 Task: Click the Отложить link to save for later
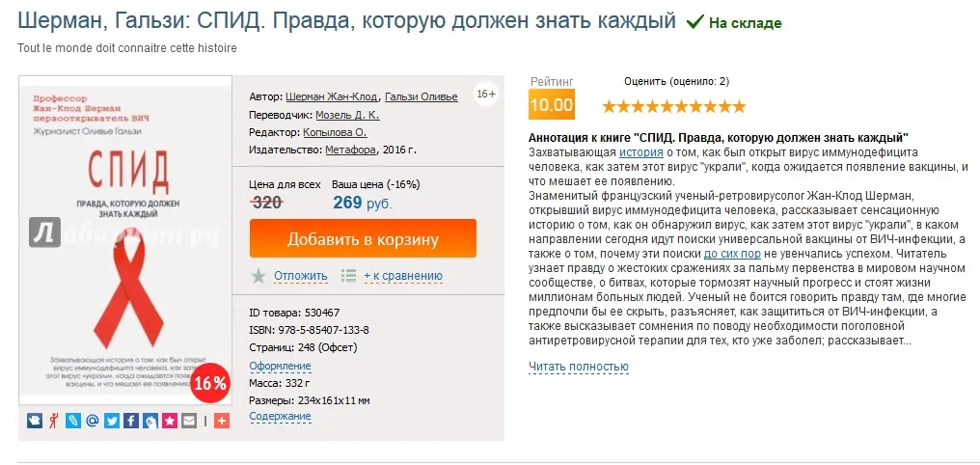pyautogui.click(x=301, y=276)
